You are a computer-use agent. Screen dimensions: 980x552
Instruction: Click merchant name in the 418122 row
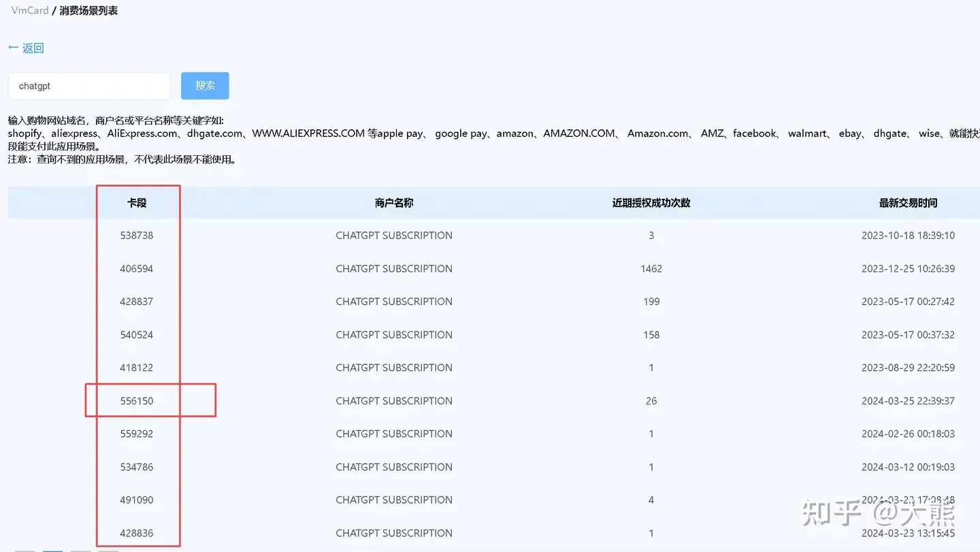pyautogui.click(x=394, y=368)
